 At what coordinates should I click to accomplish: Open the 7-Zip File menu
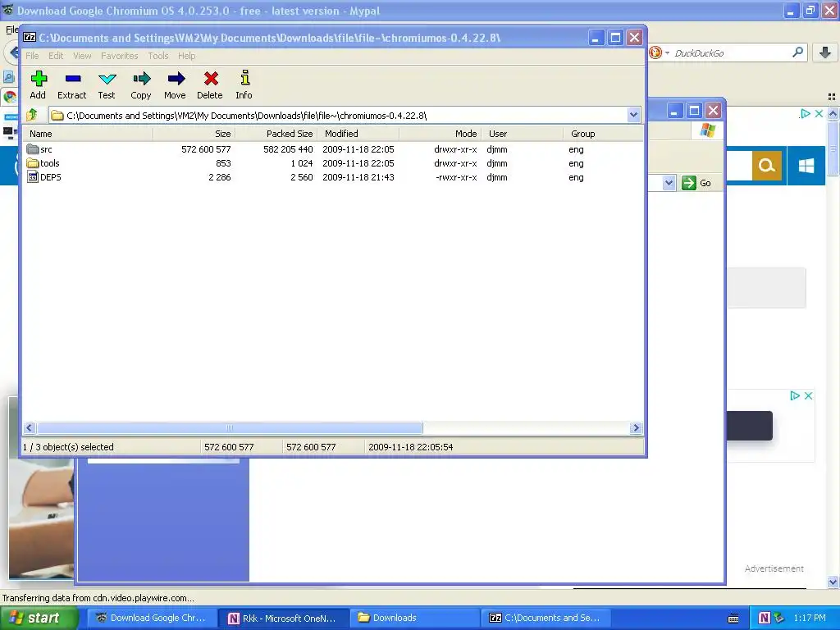(x=32, y=56)
